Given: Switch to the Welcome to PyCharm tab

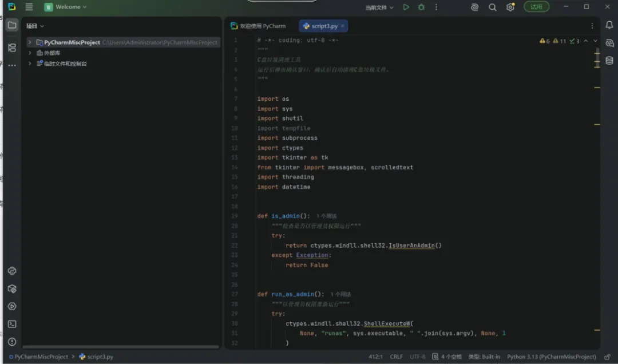Looking at the screenshot, I should [x=258, y=26].
